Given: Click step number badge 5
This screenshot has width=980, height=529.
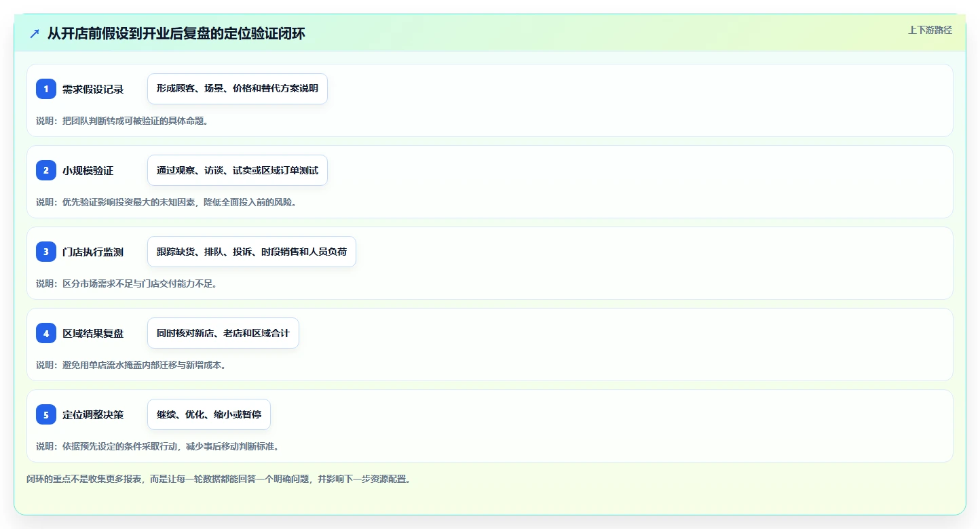Looking at the screenshot, I should pyautogui.click(x=46, y=414).
